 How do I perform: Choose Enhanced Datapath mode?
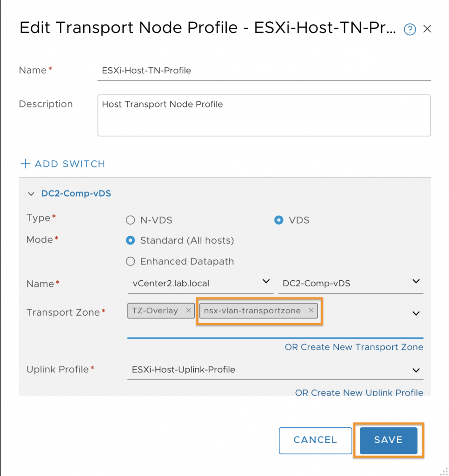click(x=131, y=261)
